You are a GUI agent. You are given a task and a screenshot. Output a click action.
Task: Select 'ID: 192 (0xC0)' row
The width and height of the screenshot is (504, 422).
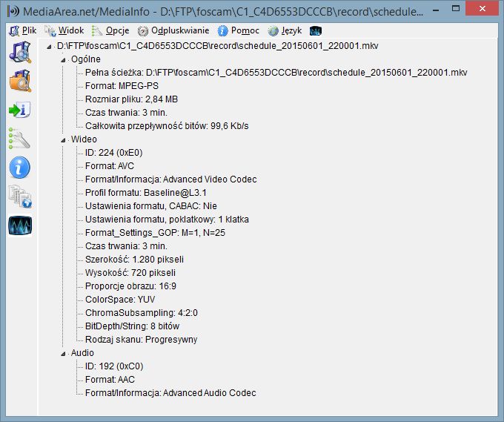click(114, 366)
